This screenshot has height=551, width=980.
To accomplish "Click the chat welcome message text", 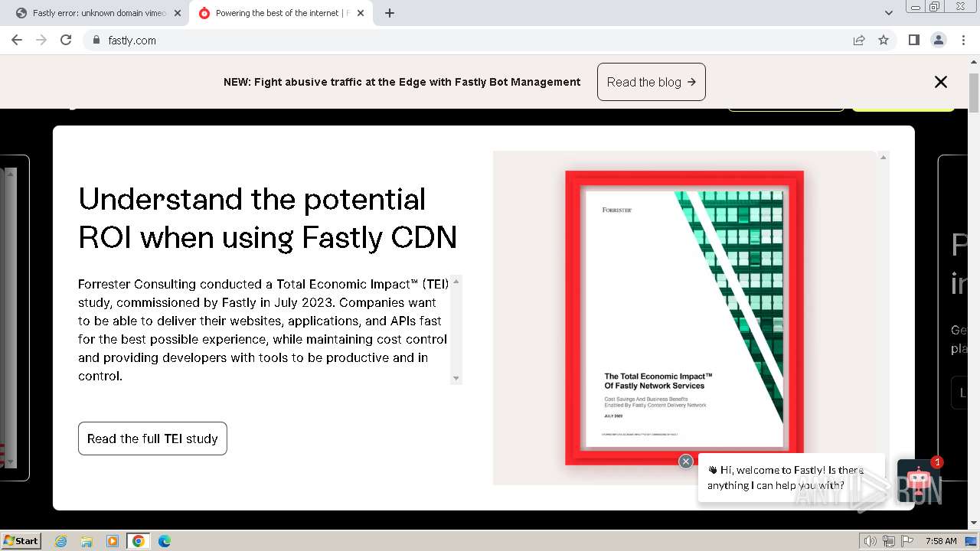I will click(786, 478).
